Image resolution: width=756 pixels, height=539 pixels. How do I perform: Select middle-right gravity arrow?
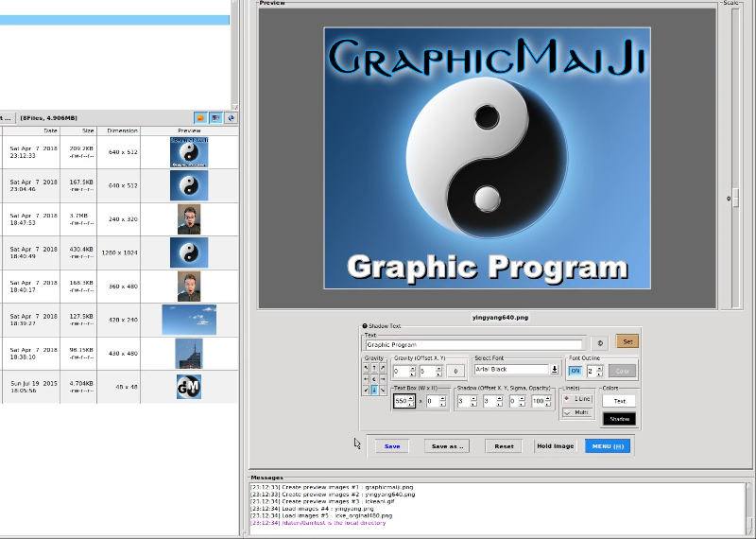click(383, 379)
